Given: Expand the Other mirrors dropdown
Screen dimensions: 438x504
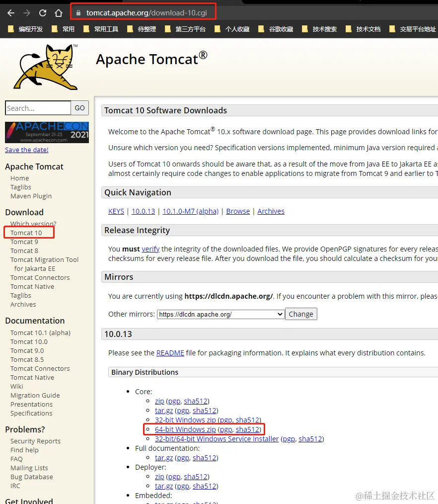Looking at the screenshot, I should pyautogui.click(x=220, y=314).
